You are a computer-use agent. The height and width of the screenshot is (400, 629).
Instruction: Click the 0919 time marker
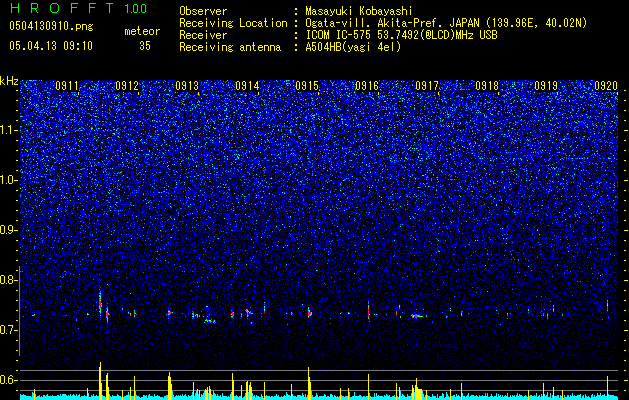tap(546, 86)
